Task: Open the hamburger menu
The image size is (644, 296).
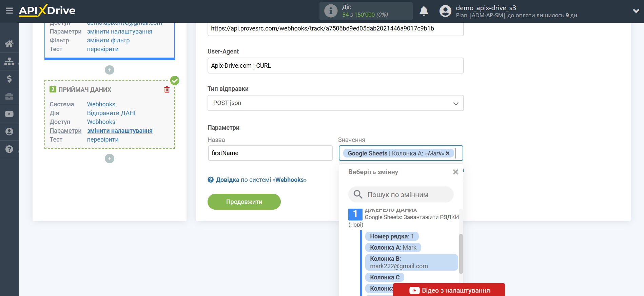Action: coord(9,11)
